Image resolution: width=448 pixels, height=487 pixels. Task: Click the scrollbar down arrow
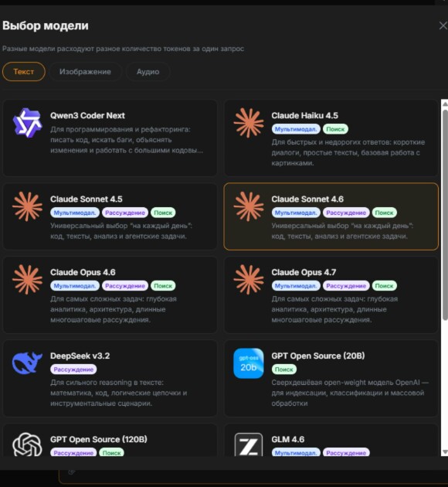tap(445, 452)
